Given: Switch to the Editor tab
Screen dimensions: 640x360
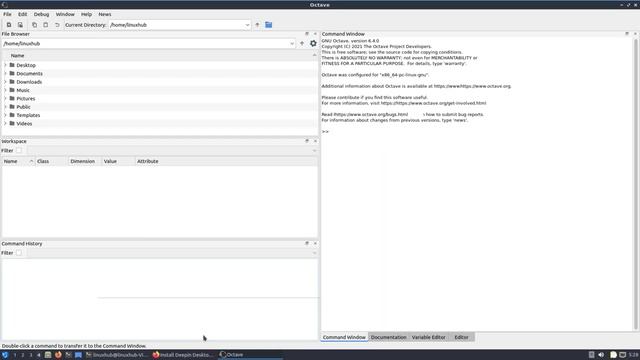Looking at the screenshot, I should coord(462,337).
